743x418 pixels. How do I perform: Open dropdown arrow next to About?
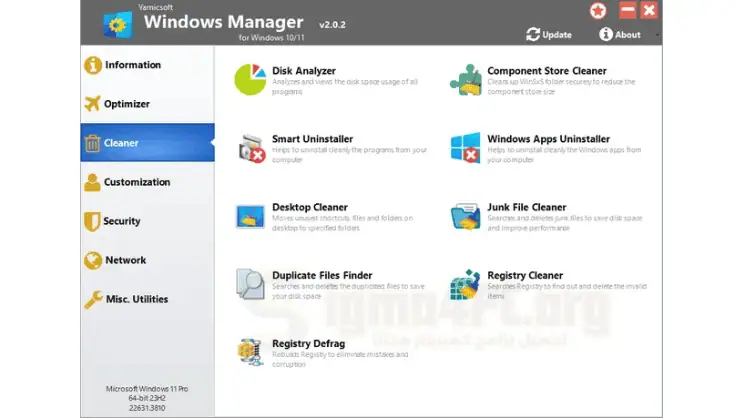point(657,35)
